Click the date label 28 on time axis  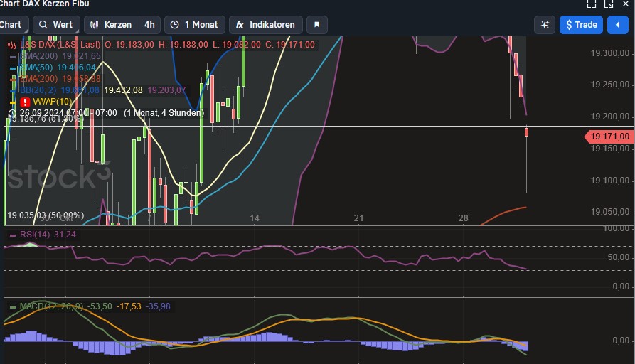click(464, 218)
